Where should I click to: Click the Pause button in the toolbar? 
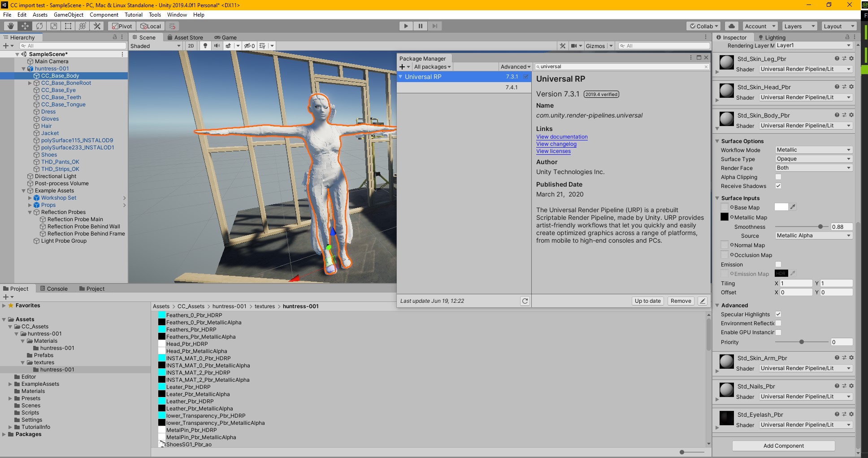[420, 26]
